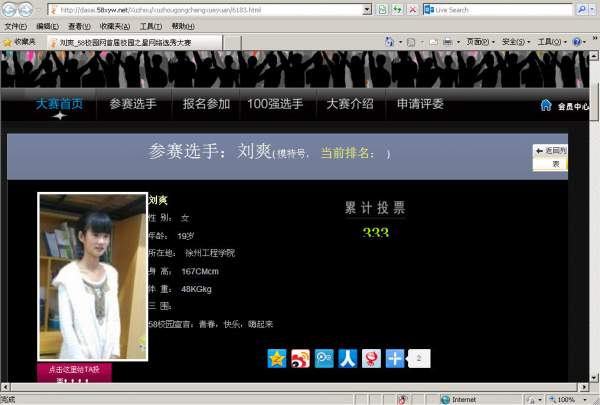Open the 文件(F) menu
The width and height of the screenshot is (600, 405).
tap(16, 26)
